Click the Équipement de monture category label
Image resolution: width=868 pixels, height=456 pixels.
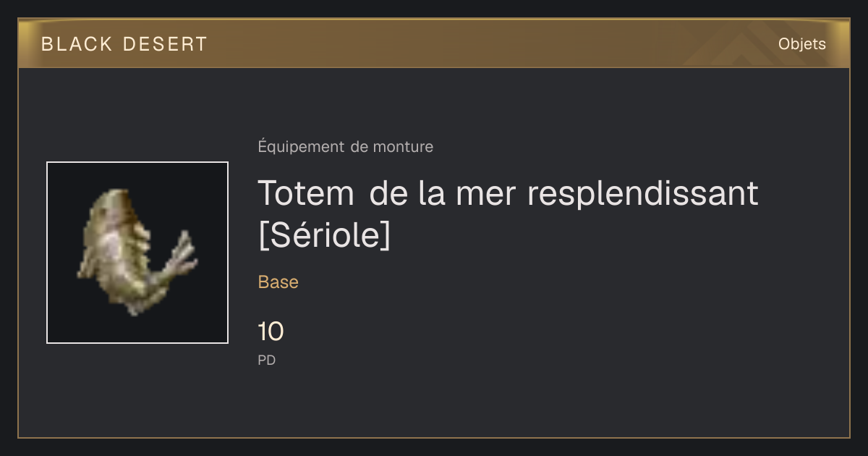point(346,147)
